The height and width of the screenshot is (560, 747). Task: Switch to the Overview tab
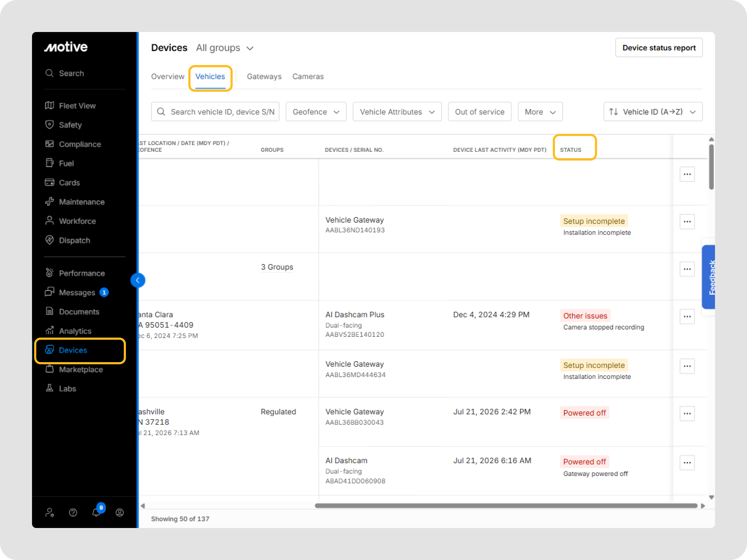pos(168,77)
